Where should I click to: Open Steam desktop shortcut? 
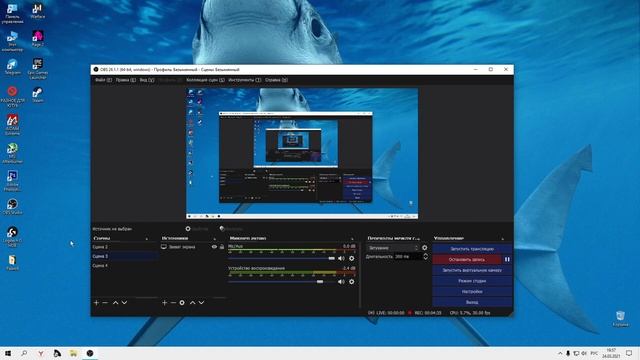pos(38,95)
